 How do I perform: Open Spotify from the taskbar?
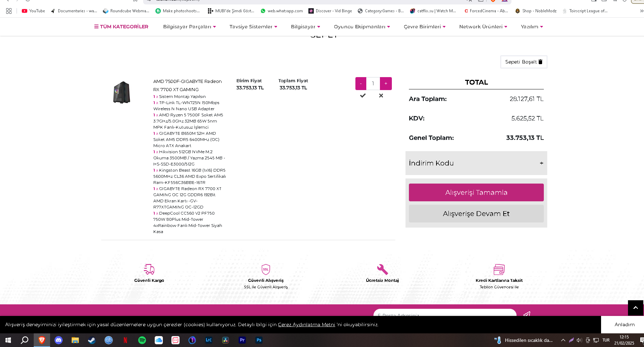coord(142,340)
